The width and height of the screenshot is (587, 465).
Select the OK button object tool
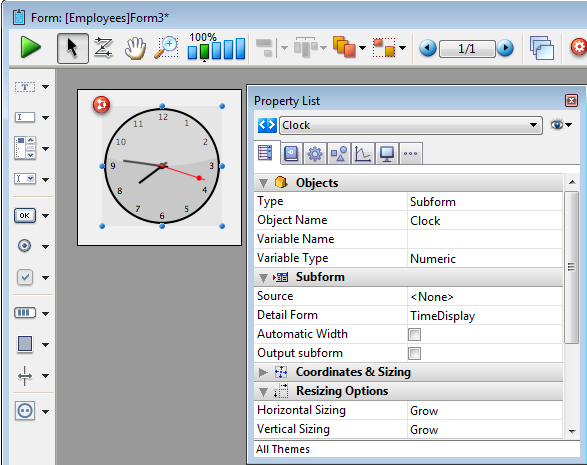point(25,216)
